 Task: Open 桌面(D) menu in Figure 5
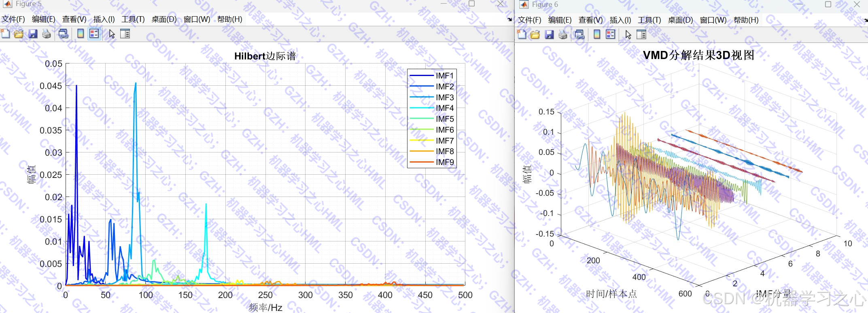point(164,19)
